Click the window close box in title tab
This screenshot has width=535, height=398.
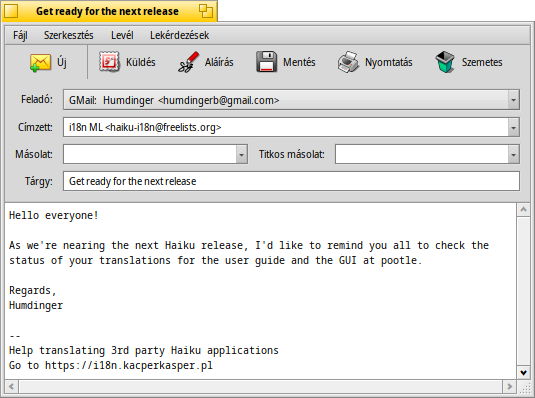point(11,11)
